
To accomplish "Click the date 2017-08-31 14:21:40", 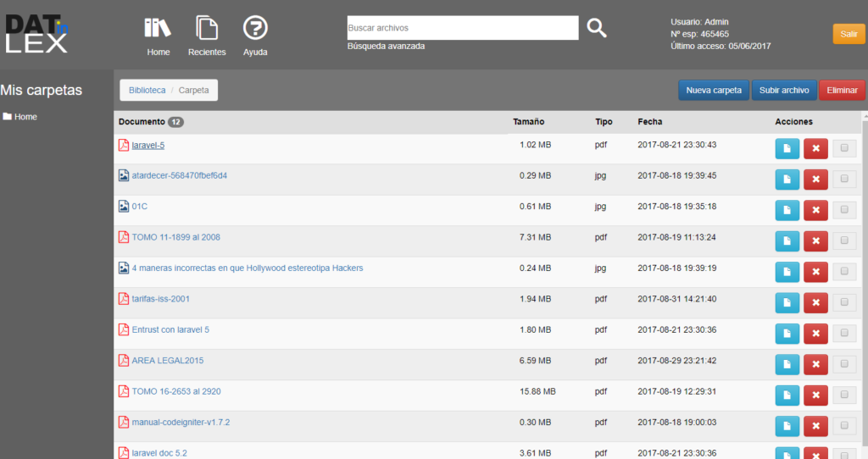I will (677, 299).
